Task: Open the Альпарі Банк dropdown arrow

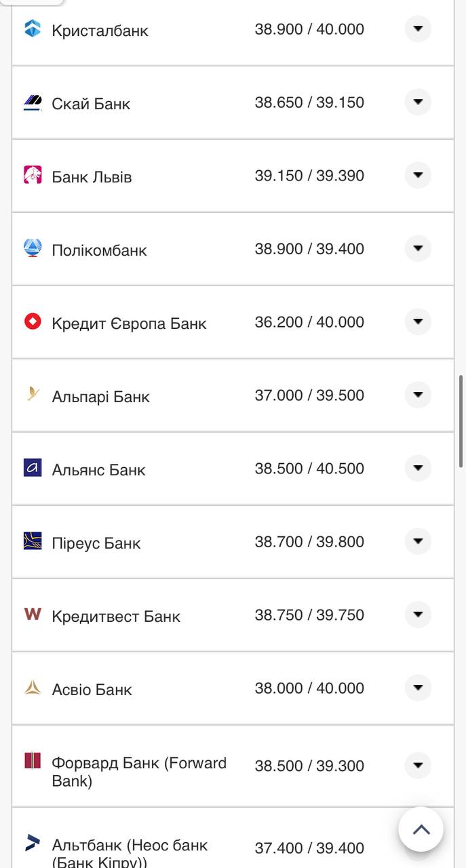Action: 418,395
